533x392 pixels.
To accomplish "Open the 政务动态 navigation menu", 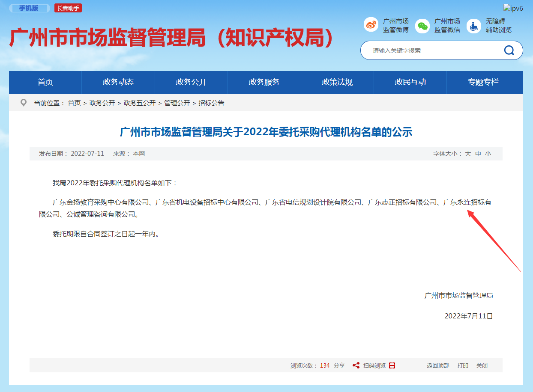I will pos(118,82).
